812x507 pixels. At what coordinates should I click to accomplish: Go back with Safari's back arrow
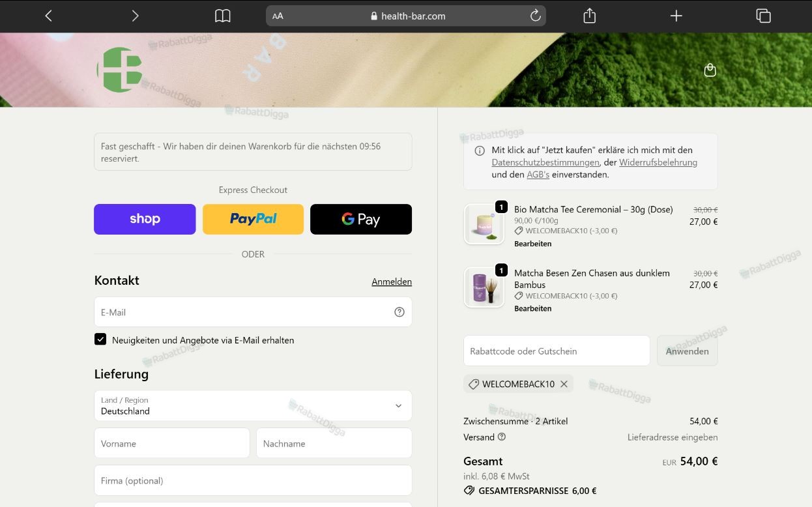(x=48, y=16)
